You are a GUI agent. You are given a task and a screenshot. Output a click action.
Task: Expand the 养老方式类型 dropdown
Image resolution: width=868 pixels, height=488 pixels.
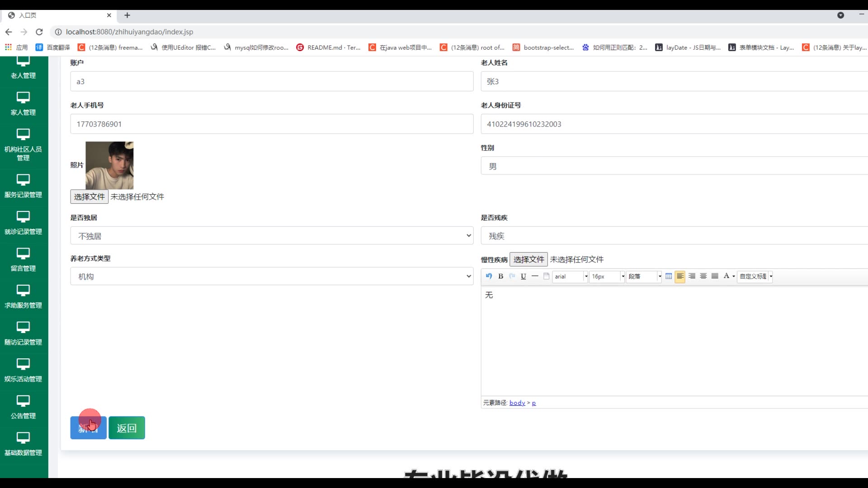coord(272,277)
